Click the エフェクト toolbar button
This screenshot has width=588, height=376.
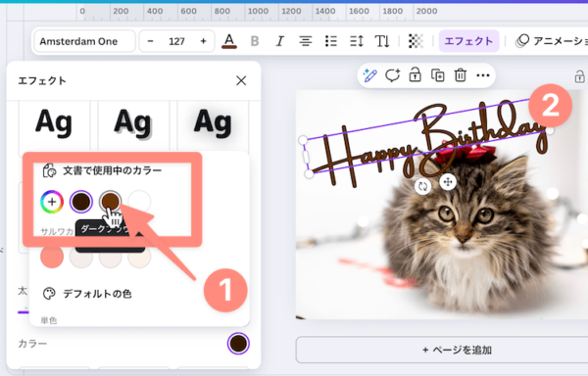pos(468,41)
